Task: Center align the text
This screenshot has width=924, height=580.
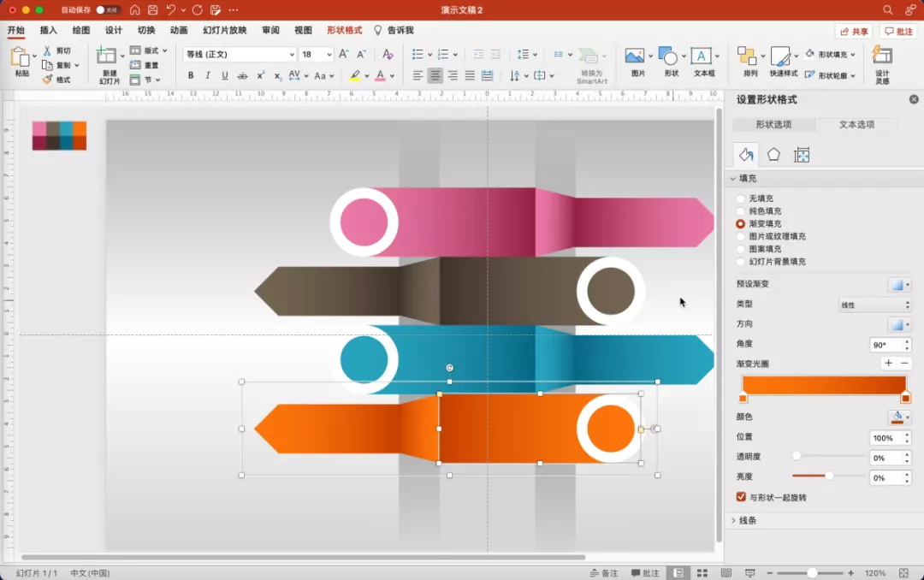Action: coord(435,75)
